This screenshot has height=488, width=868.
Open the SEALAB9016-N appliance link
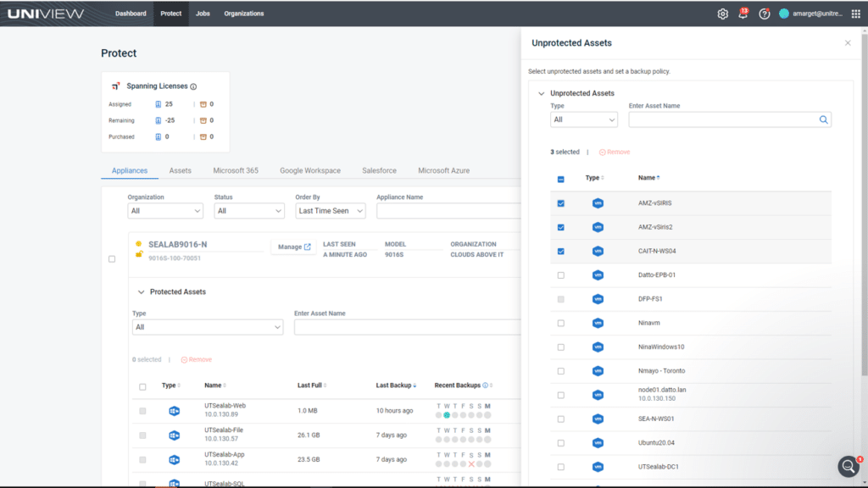(x=178, y=245)
